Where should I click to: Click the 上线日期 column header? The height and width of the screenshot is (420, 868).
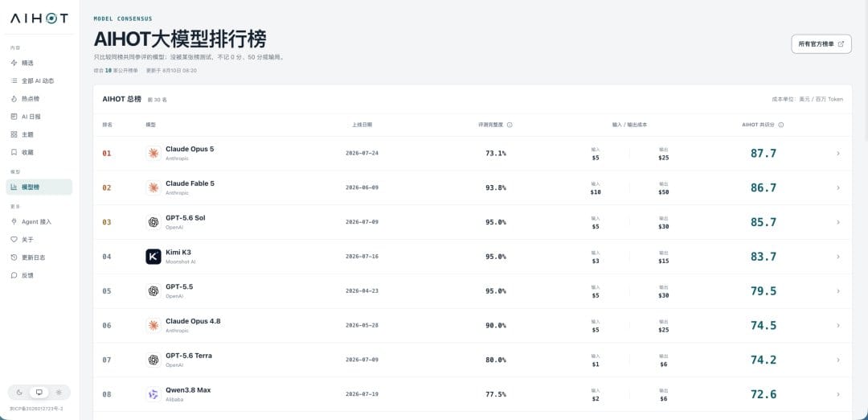[362, 126]
